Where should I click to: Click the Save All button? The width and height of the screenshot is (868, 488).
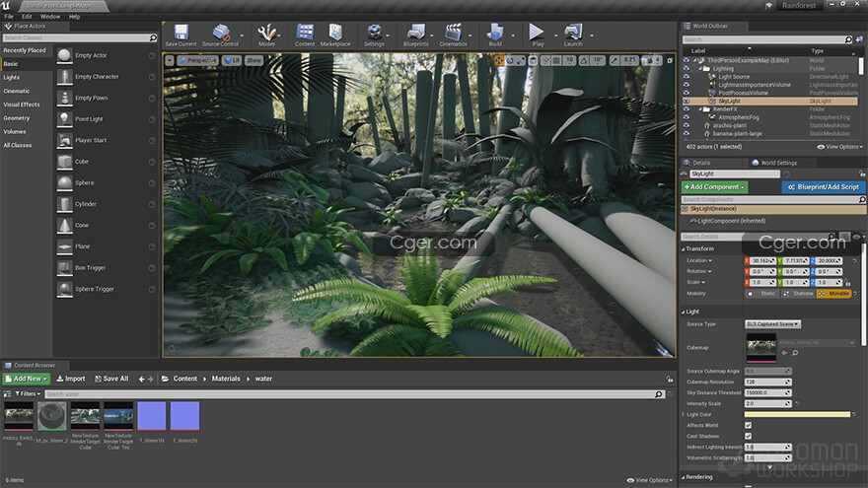click(111, 379)
